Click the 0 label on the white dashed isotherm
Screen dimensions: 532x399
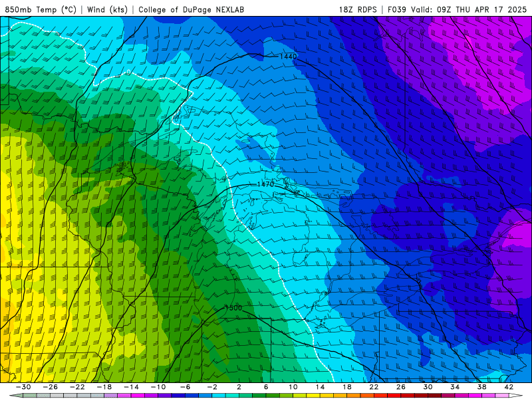click(x=128, y=72)
